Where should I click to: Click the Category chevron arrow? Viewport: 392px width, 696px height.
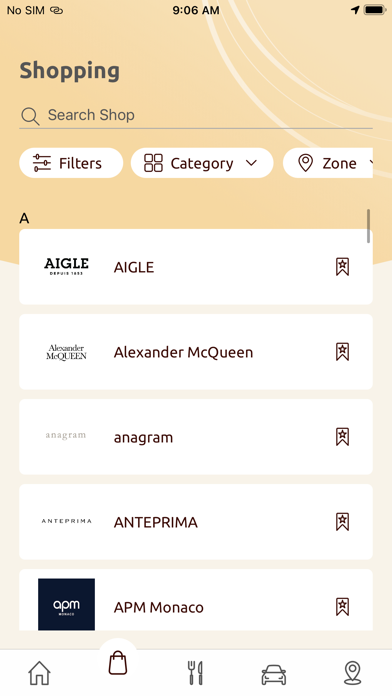coord(251,163)
